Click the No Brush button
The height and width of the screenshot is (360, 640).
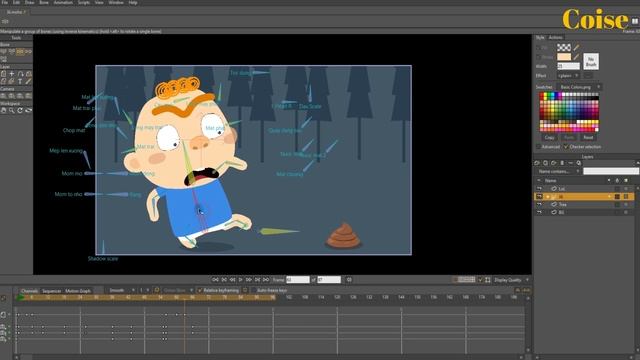click(591, 62)
